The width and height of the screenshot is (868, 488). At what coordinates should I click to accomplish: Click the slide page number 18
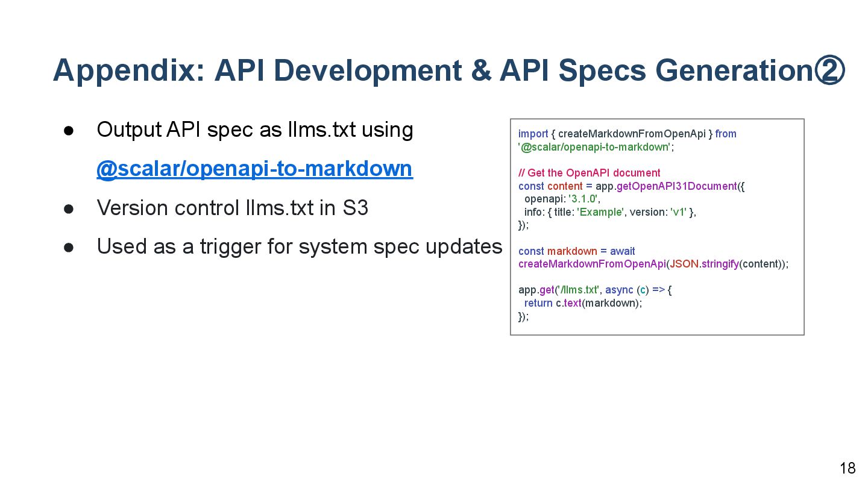pyautogui.click(x=848, y=468)
